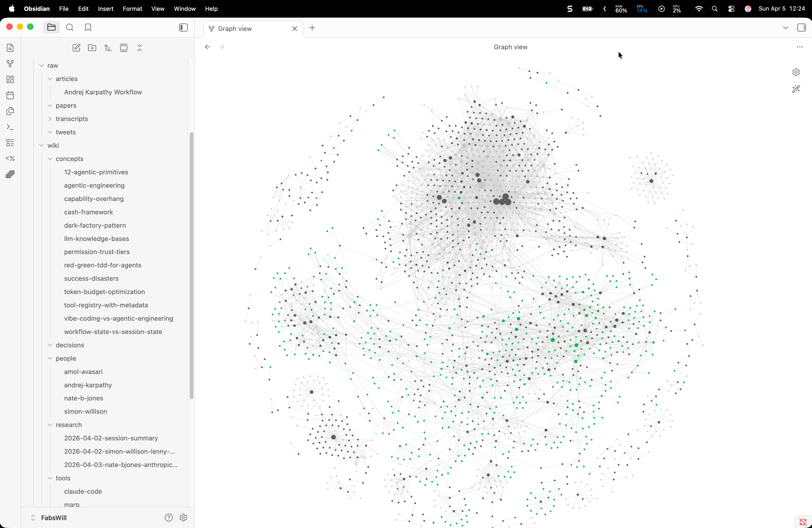Create a new note with the pencil icon
This screenshot has height=528, width=812.
[x=76, y=48]
